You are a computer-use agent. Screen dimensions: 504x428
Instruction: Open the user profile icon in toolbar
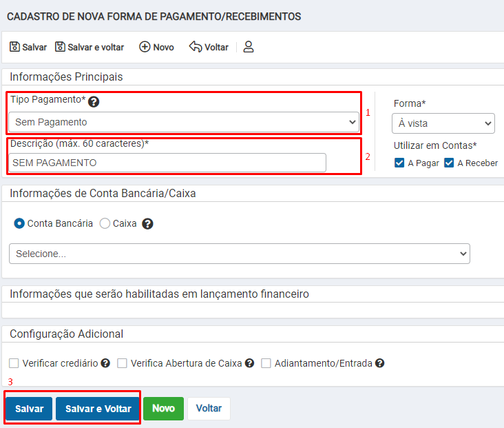click(x=249, y=47)
